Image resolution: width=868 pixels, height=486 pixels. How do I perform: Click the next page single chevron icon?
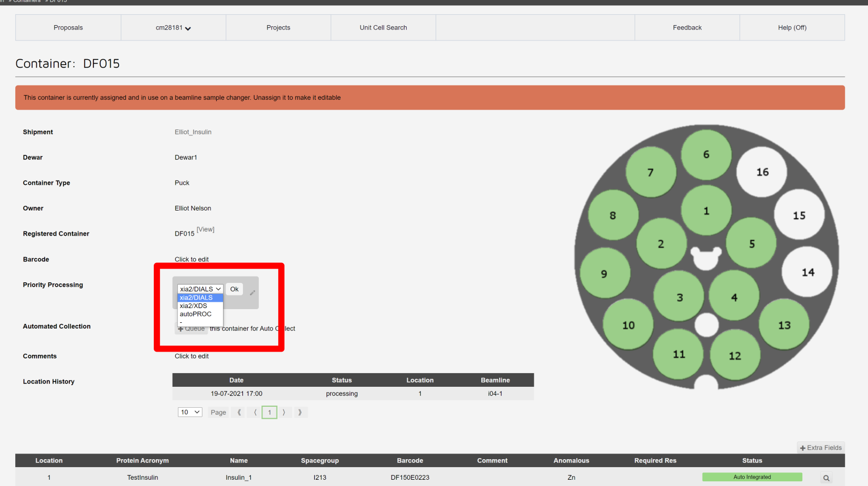(284, 412)
